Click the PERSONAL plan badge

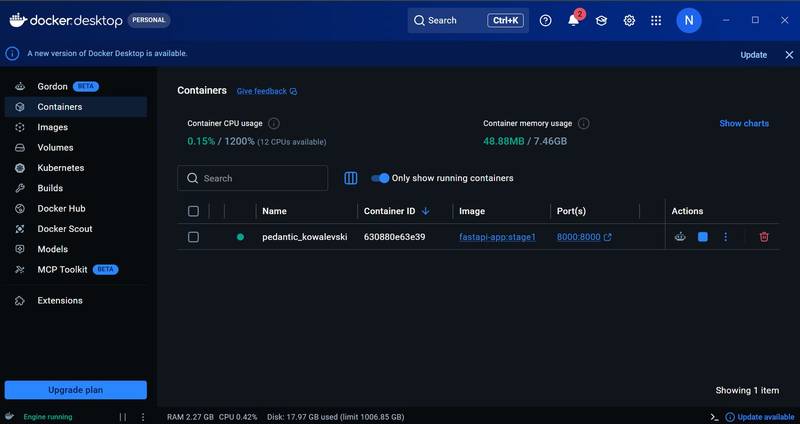(x=148, y=20)
